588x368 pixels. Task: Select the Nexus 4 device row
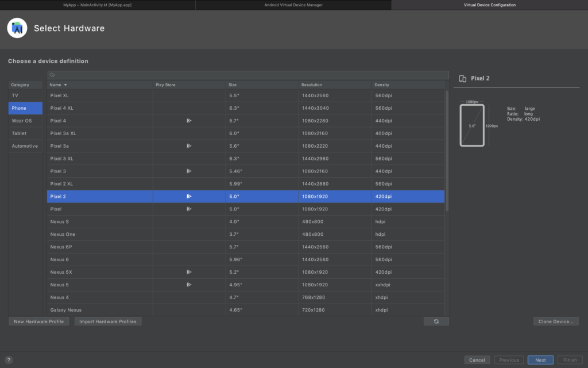tap(246, 297)
